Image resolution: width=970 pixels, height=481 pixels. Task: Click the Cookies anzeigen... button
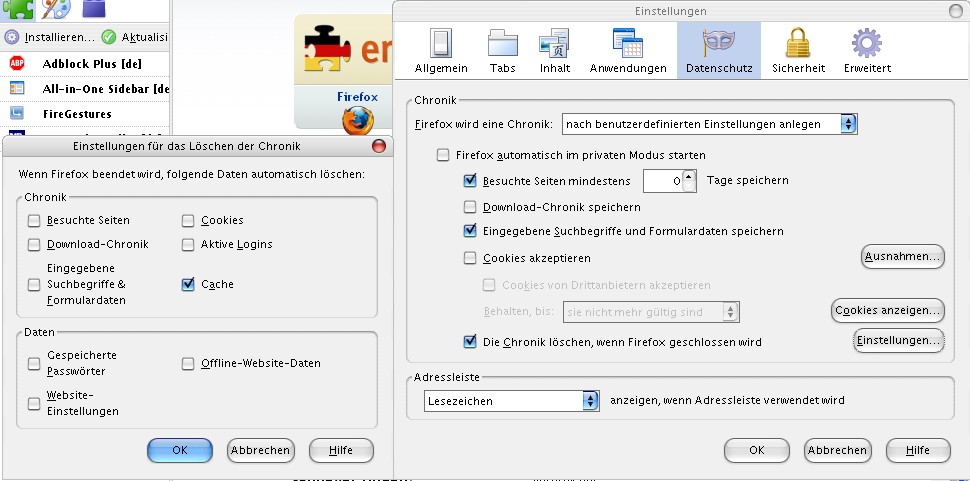(x=888, y=311)
